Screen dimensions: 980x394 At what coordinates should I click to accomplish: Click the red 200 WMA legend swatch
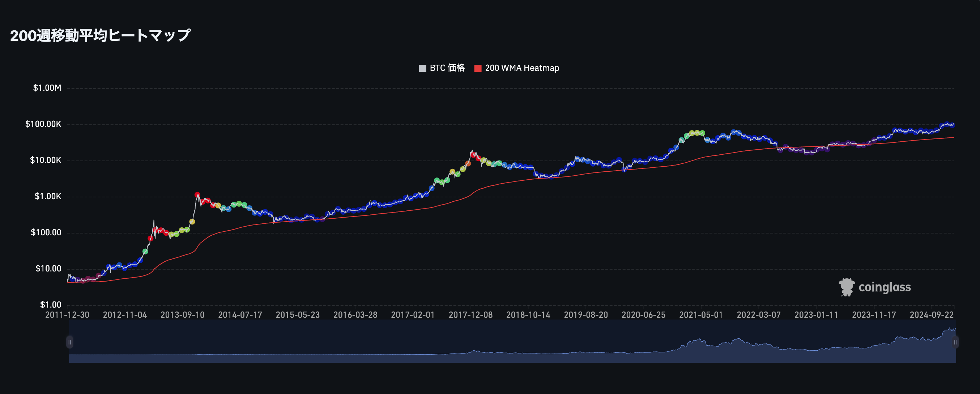pyautogui.click(x=478, y=68)
